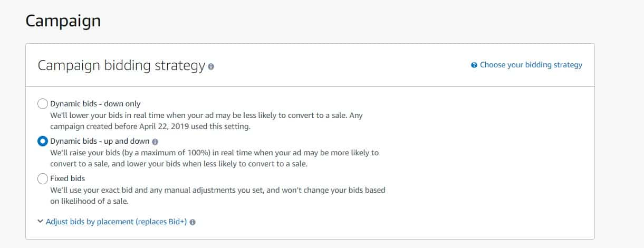This screenshot has width=644, height=248.
Task: Select Dynamic bids - up and down radio button
Action: pyautogui.click(x=43, y=141)
